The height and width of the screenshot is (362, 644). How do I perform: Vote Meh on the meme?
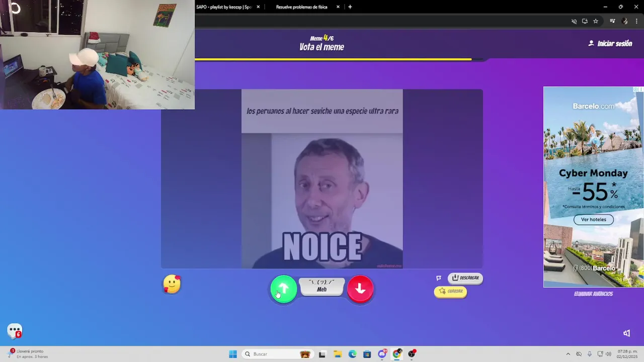pos(322,286)
